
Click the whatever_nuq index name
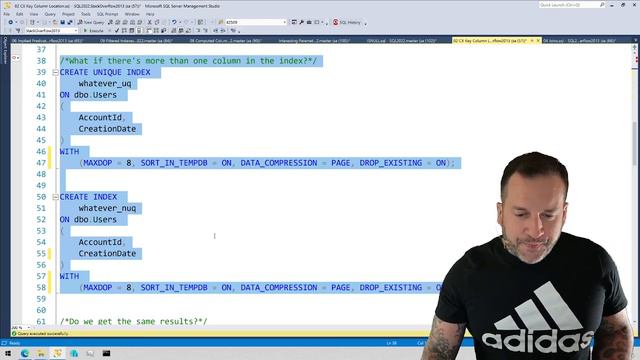[107, 208]
